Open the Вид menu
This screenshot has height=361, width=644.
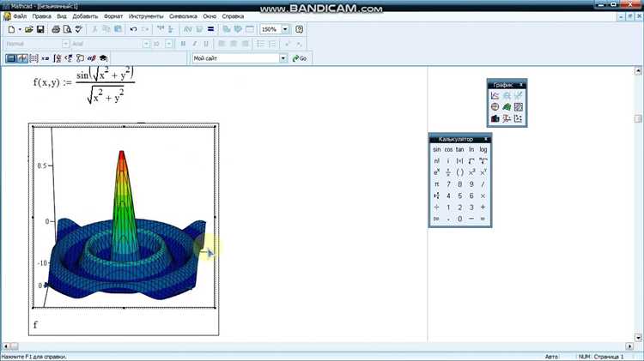point(62,16)
